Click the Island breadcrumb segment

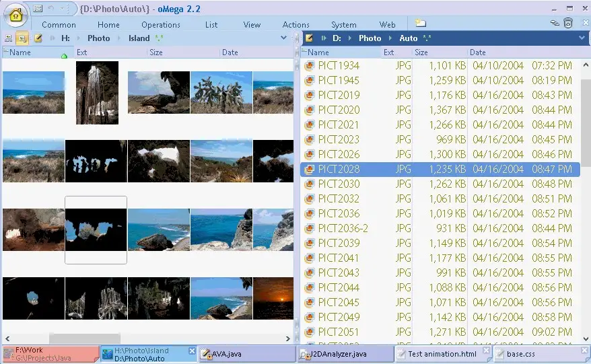coord(139,38)
